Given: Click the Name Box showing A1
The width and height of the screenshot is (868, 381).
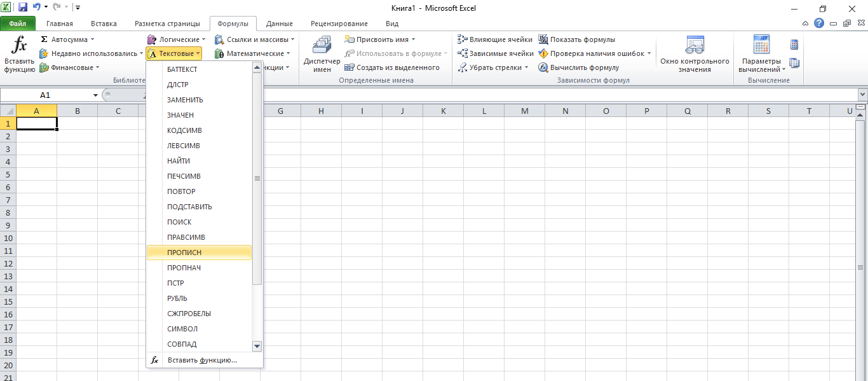Looking at the screenshot, I should click(x=46, y=95).
